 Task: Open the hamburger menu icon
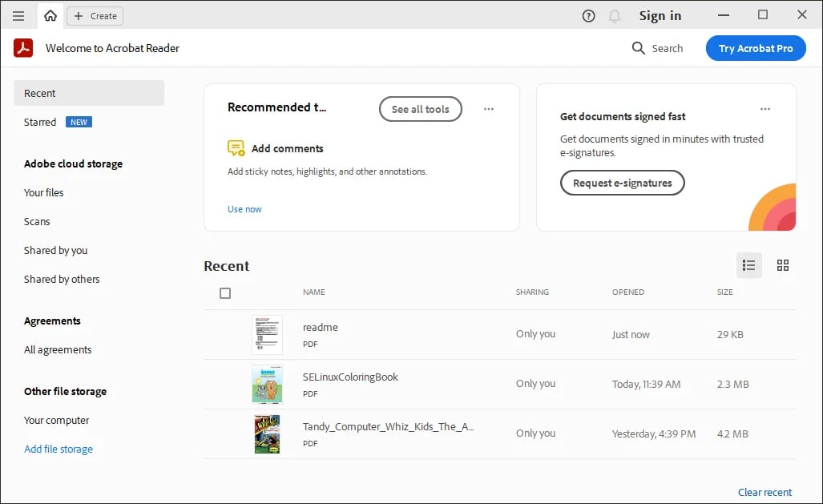point(18,16)
